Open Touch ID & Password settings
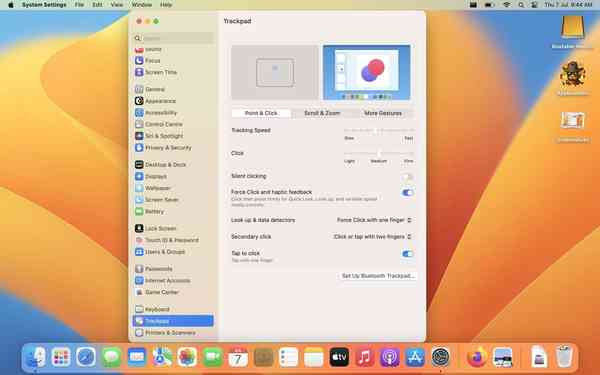The height and width of the screenshot is (375, 600). [x=173, y=240]
